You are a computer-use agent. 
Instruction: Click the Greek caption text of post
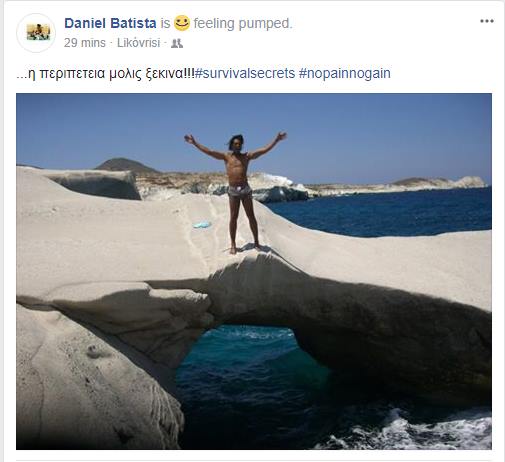click(x=105, y=73)
